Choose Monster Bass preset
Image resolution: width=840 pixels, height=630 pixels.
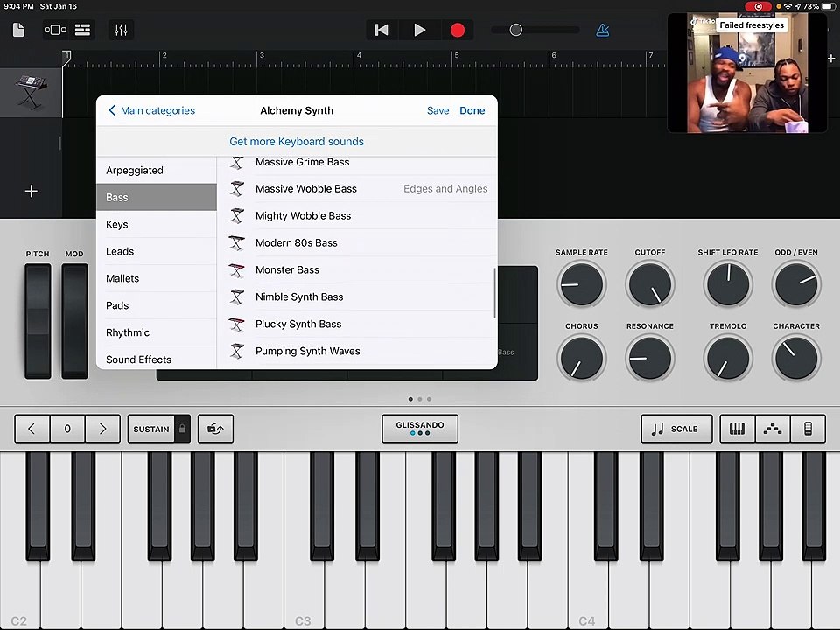(357, 270)
